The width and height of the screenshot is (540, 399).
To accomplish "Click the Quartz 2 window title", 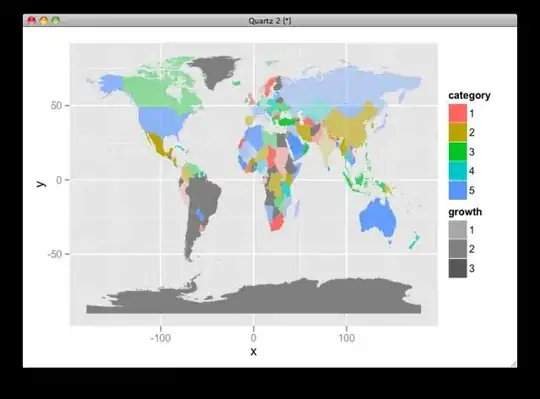I will coord(270,21).
